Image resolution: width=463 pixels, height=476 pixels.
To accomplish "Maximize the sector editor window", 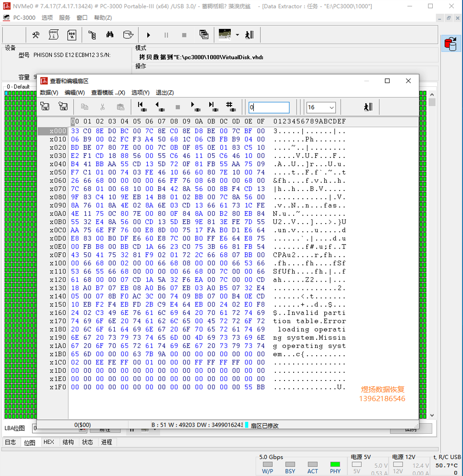I will pyautogui.click(x=387, y=81).
